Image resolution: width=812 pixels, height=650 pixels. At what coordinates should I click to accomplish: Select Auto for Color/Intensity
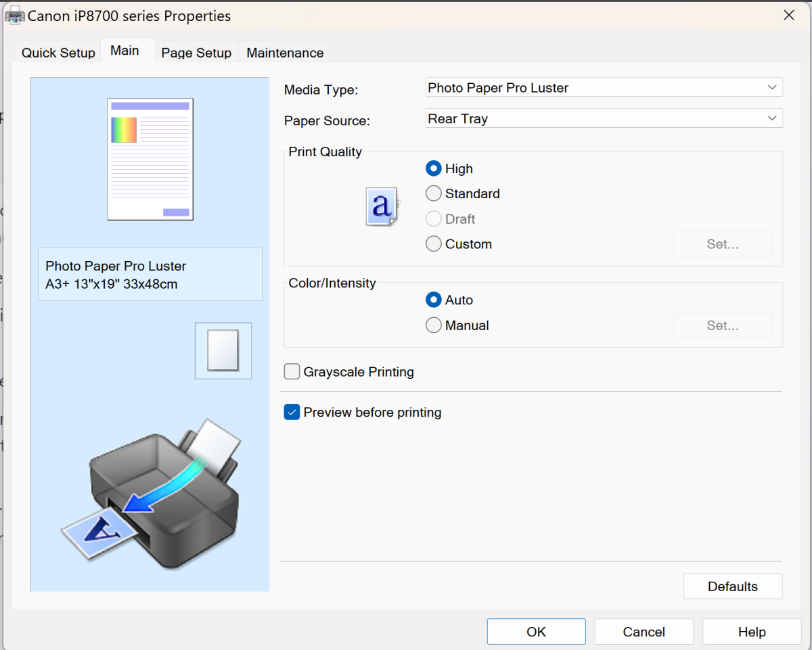[x=434, y=300]
